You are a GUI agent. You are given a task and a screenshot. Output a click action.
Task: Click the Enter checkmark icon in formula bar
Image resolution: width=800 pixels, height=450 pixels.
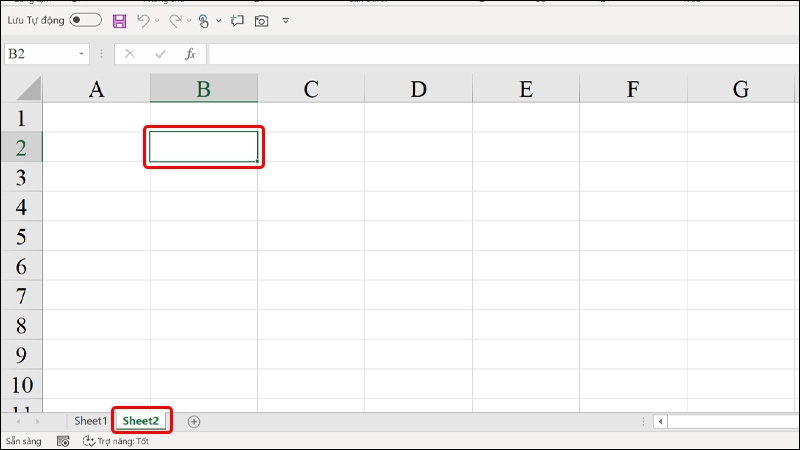[x=161, y=54]
